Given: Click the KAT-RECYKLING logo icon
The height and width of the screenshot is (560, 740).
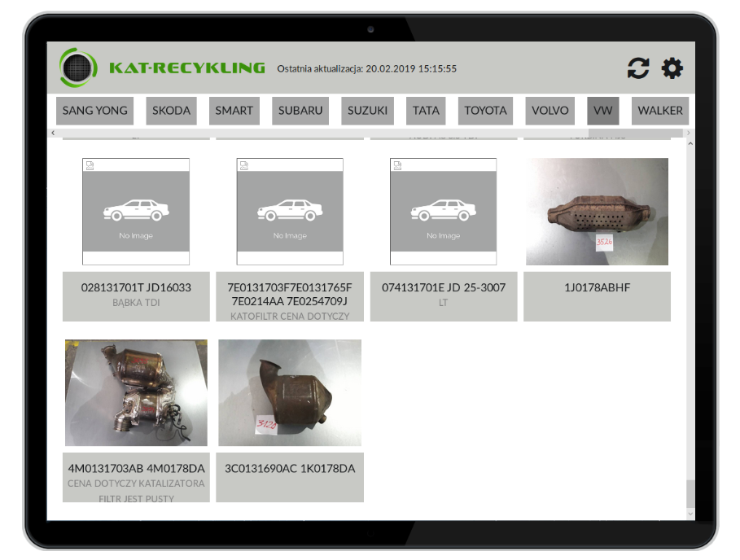Looking at the screenshot, I should tap(78, 68).
